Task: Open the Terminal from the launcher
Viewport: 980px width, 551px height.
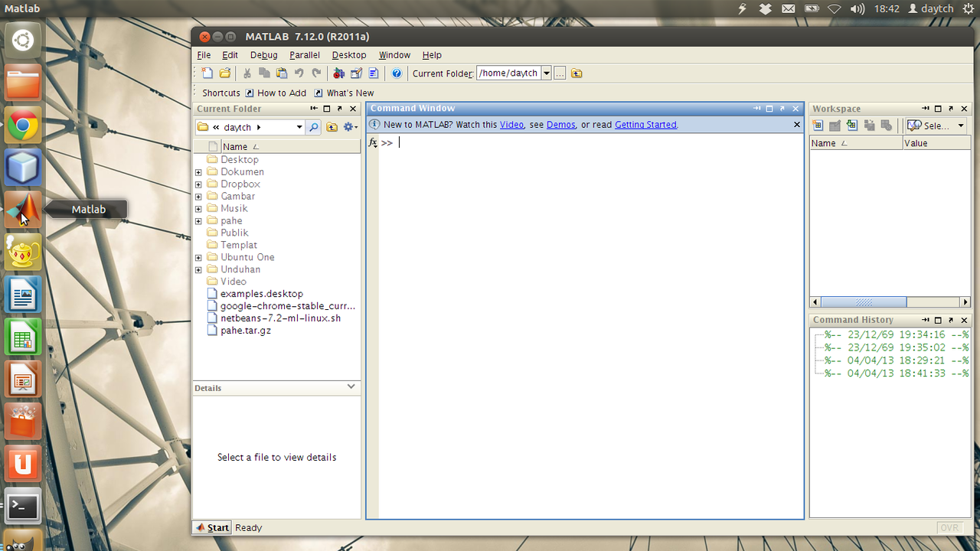Action: click(23, 507)
